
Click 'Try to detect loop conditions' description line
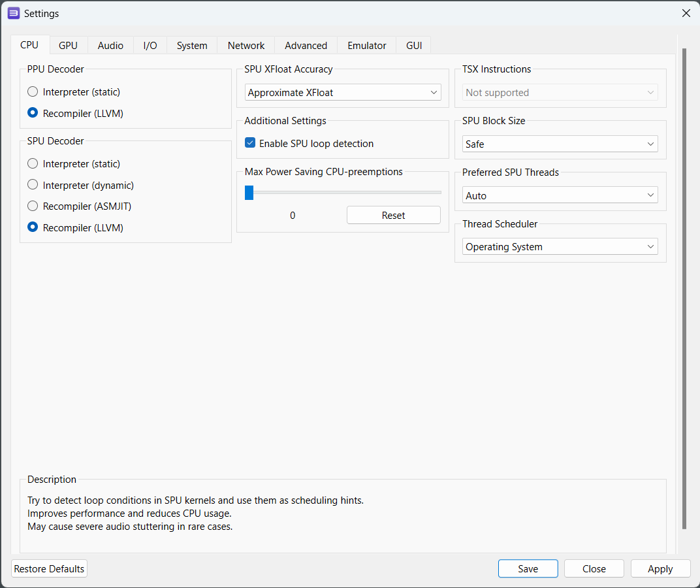click(195, 500)
